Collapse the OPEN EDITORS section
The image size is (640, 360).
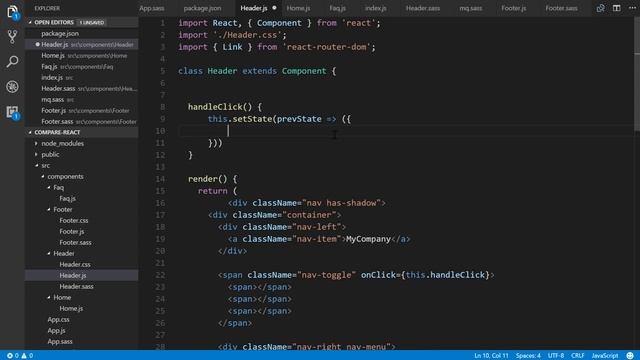click(30, 22)
